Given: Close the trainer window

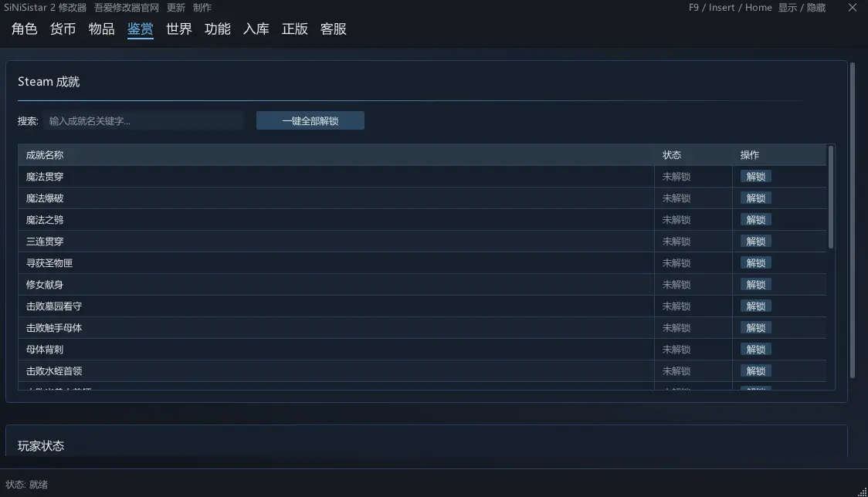Looking at the screenshot, I should [853, 7].
